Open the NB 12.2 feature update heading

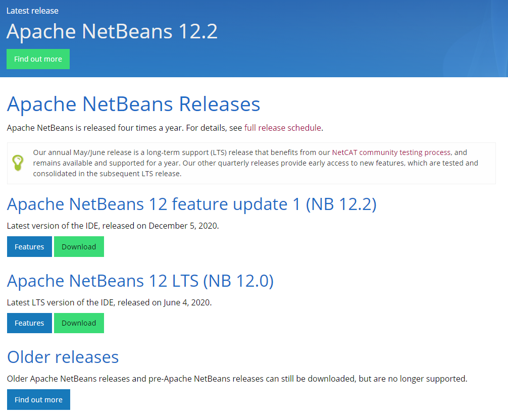pyautogui.click(x=191, y=204)
